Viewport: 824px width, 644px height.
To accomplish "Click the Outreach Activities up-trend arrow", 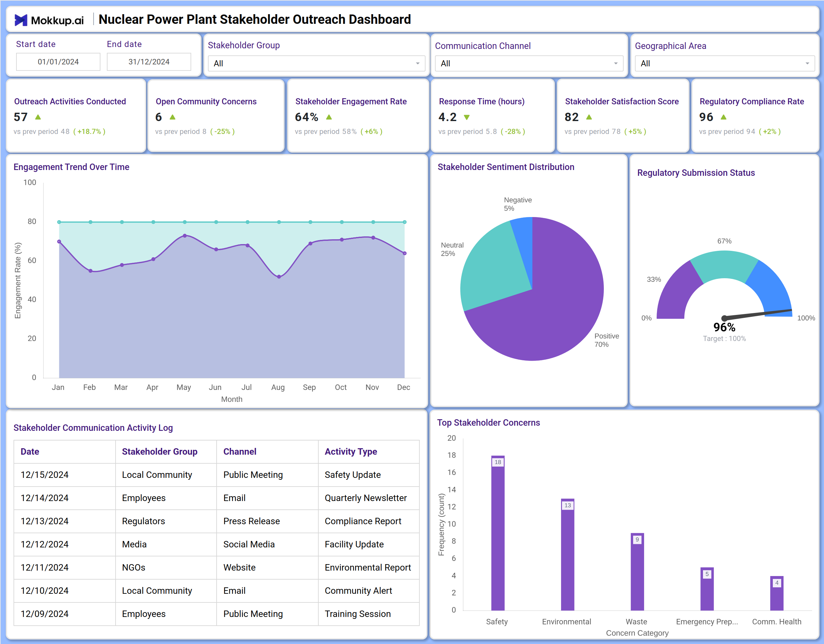I will click(38, 117).
